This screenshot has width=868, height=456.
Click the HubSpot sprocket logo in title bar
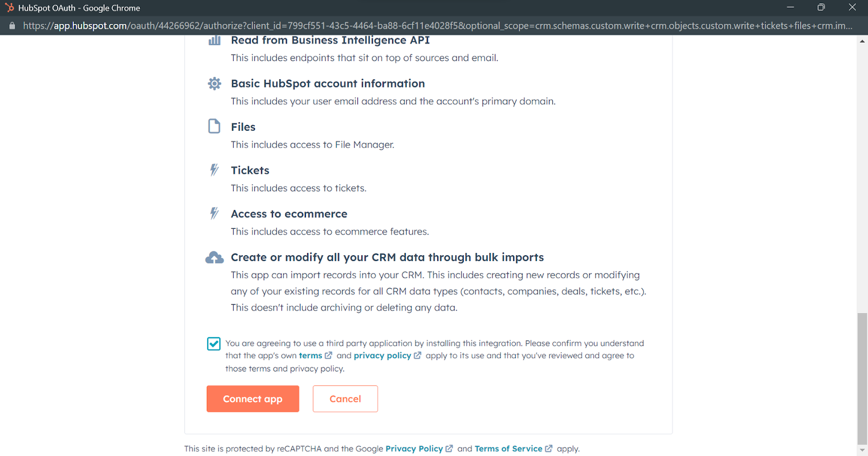(x=9, y=8)
